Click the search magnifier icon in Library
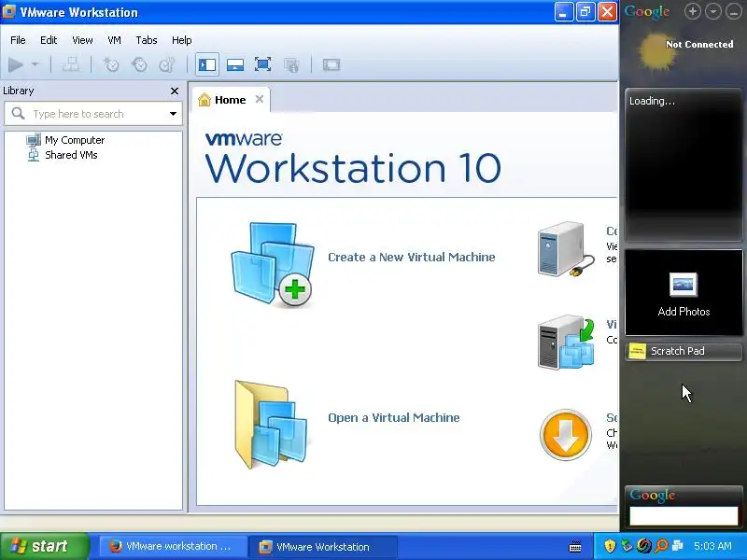 click(x=18, y=113)
